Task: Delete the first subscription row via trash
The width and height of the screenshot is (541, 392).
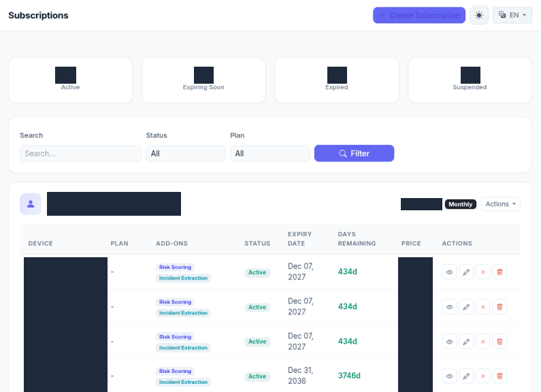Action: [x=499, y=272]
